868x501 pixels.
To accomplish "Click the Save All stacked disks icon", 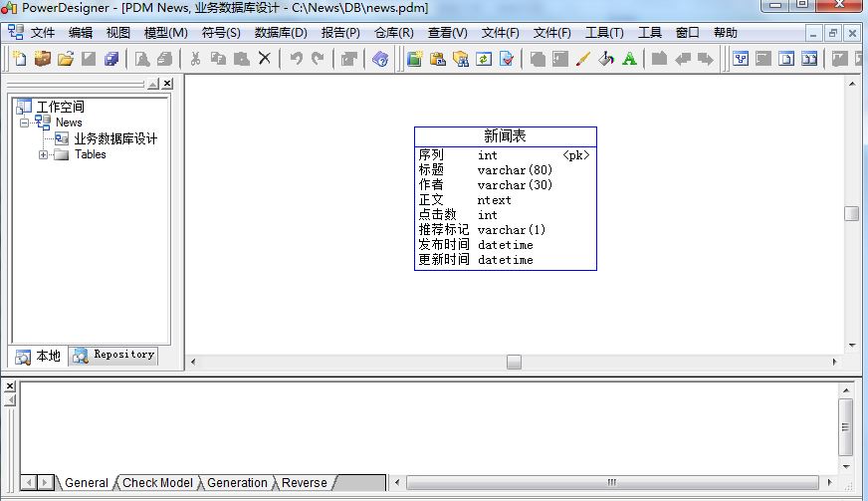I will tap(111, 58).
